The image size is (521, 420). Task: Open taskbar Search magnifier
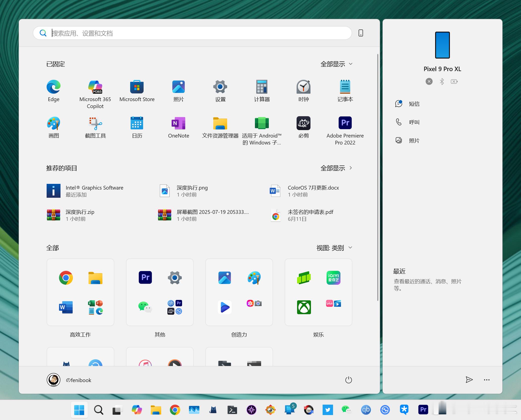98,410
